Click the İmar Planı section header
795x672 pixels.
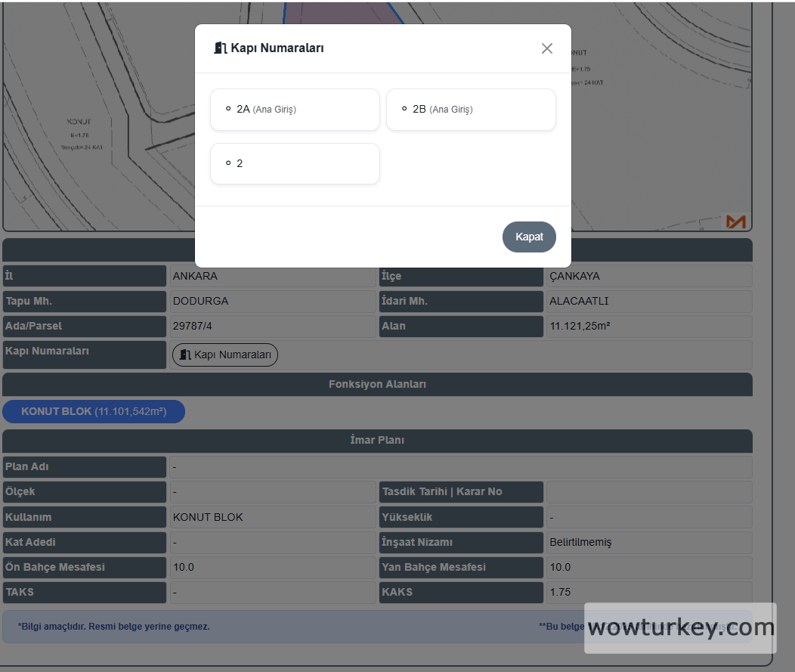click(377, 441)
